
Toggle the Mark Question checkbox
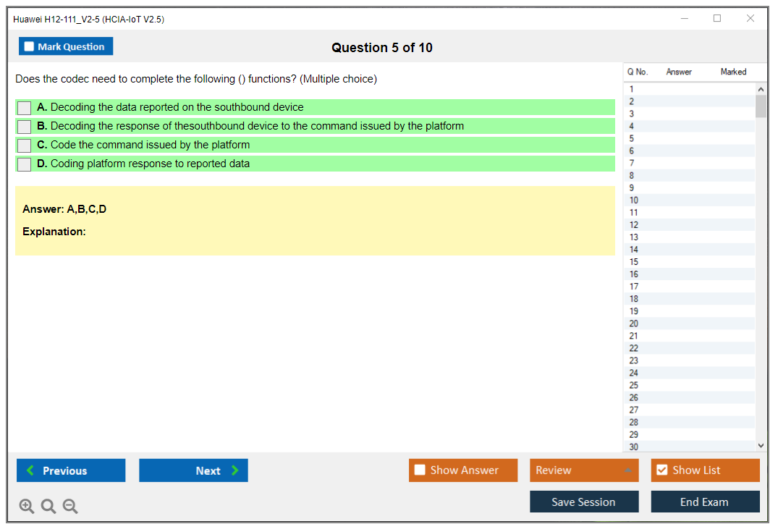(30, 47)
